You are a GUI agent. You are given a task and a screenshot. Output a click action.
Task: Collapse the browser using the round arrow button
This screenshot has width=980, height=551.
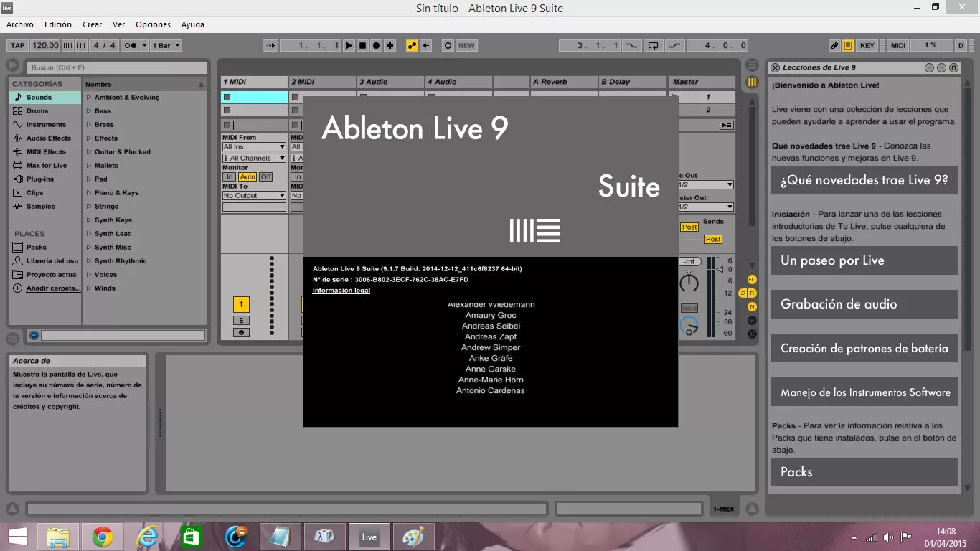(13, 65)
